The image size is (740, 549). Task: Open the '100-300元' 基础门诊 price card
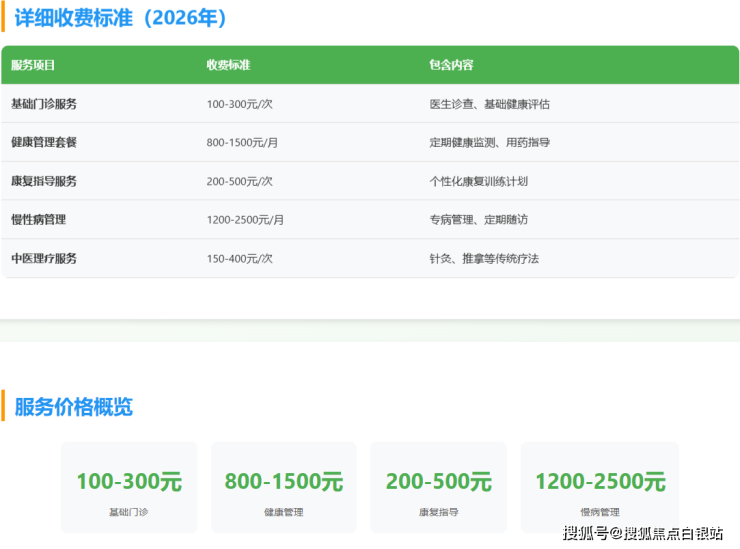[x=129, y=487]
